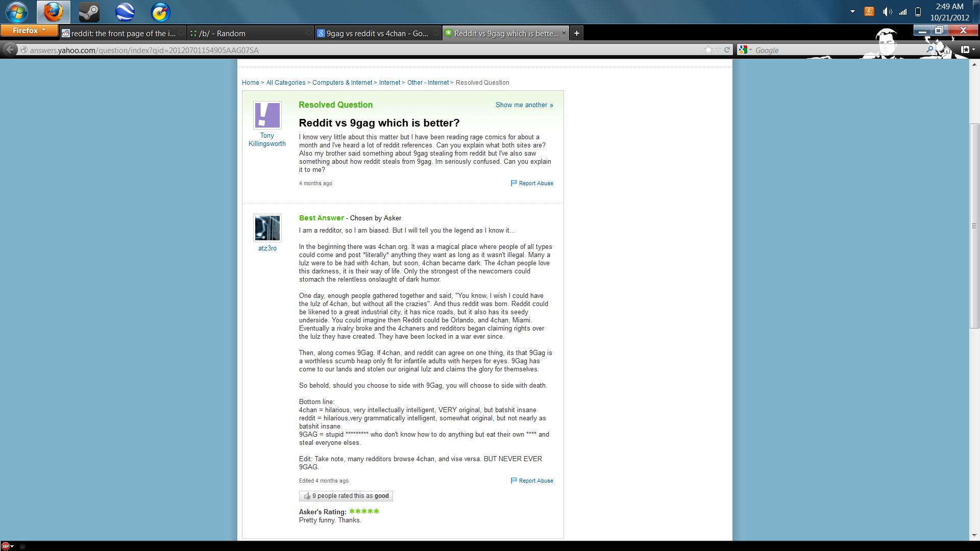Open the orange Firefox menu dropdown

pyautogui.click(x=29, y=31)
